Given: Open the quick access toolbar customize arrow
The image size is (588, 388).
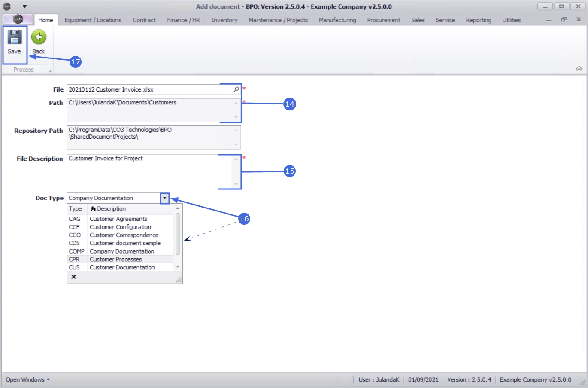Looking at the screenshot, I should 24,6.
